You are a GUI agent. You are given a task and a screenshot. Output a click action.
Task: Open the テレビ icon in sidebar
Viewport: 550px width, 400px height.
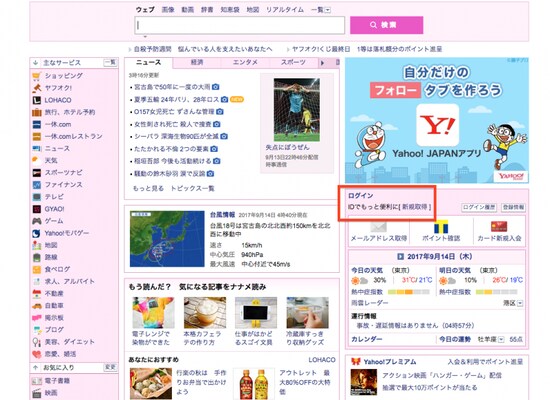tap(36, 197)
